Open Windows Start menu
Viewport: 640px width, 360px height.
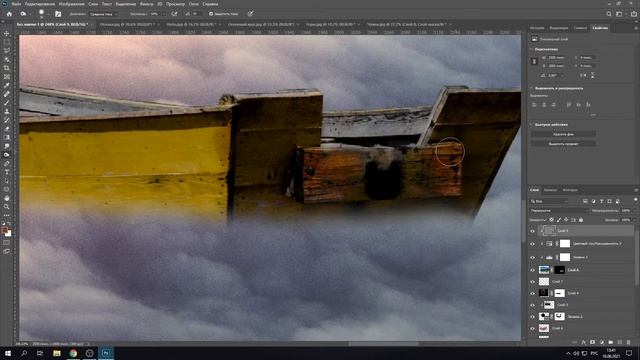pos(8,353)
